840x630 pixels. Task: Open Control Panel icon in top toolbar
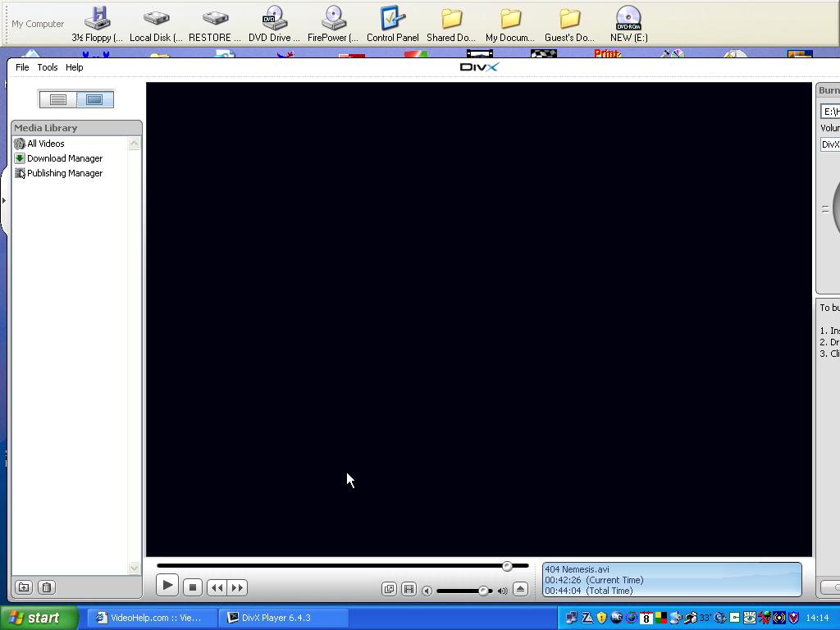click(x=393, y=24)
